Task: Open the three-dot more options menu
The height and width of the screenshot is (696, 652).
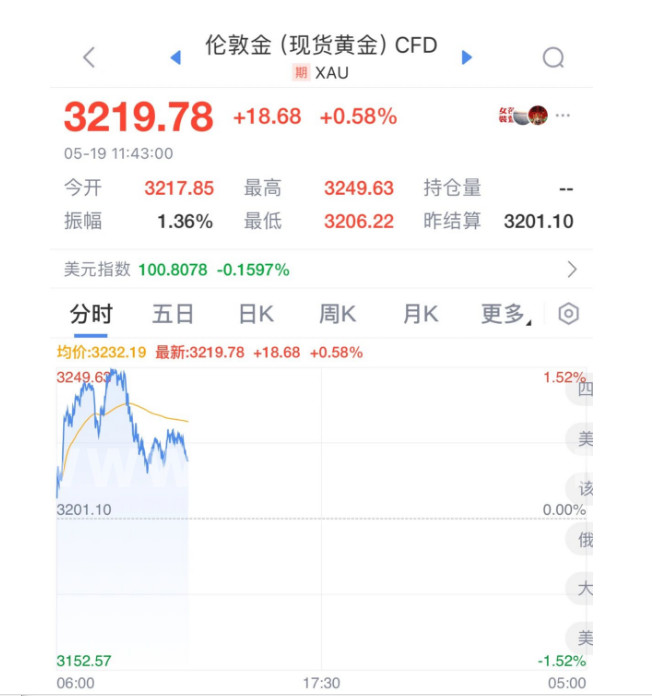Action: [564, 115]
